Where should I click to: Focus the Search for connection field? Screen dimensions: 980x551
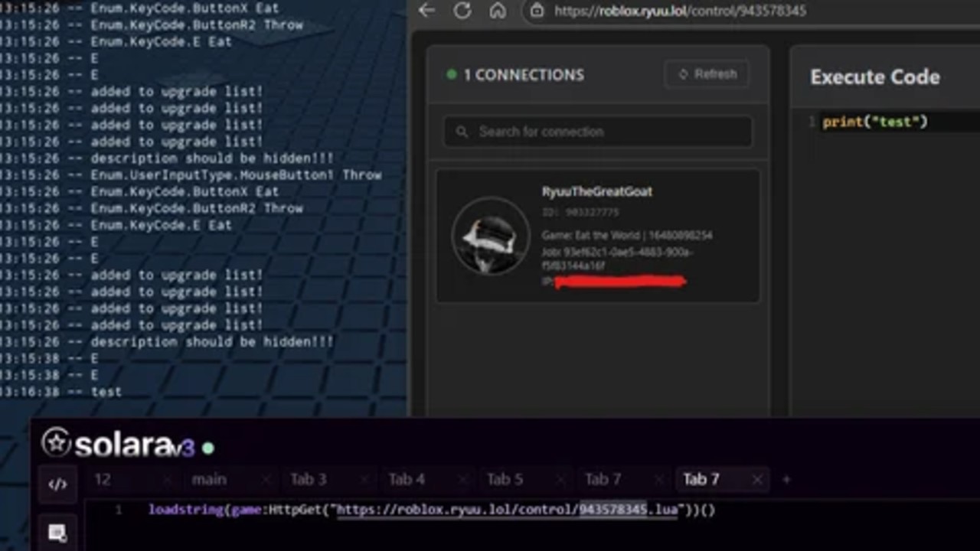pyautogui.click(x=598, y=132)
